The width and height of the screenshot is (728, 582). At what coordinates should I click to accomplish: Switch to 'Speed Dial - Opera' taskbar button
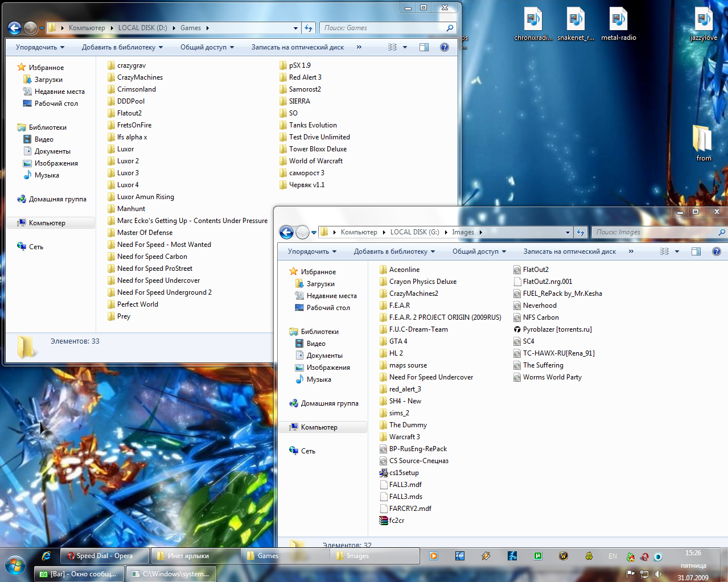tap(104, 556)
